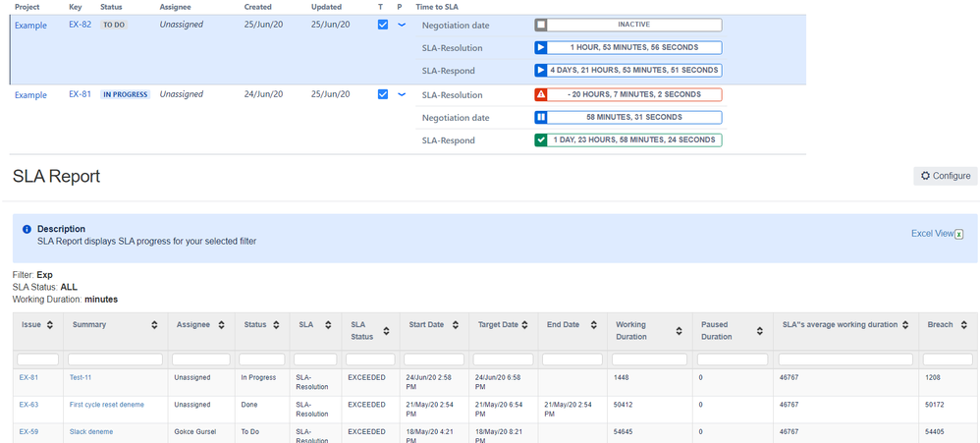Open EX-59 link in SLA Report table
This screenshot has width=980, height=443.
(28, 432)
